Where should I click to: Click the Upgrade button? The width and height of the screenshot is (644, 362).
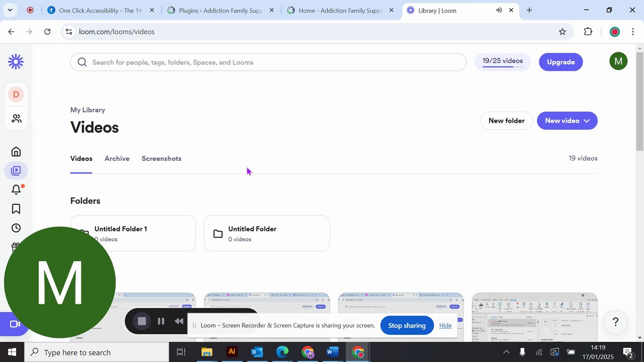point(560,62)
